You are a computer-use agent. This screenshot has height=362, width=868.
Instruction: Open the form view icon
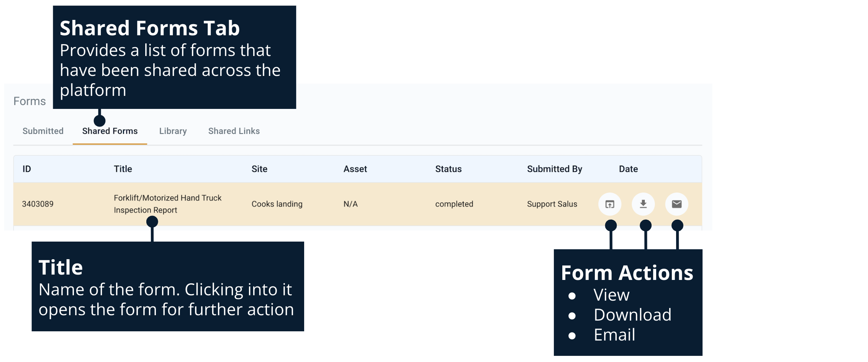[609, 204]
